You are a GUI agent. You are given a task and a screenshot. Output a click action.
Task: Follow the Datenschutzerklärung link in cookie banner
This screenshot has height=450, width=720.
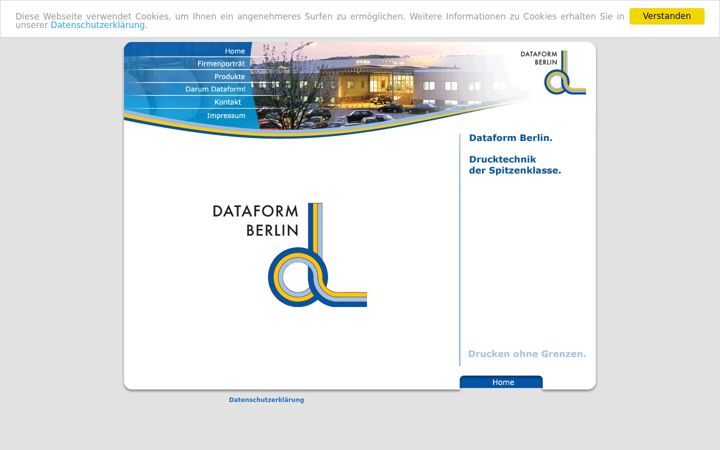pos(97,25)
